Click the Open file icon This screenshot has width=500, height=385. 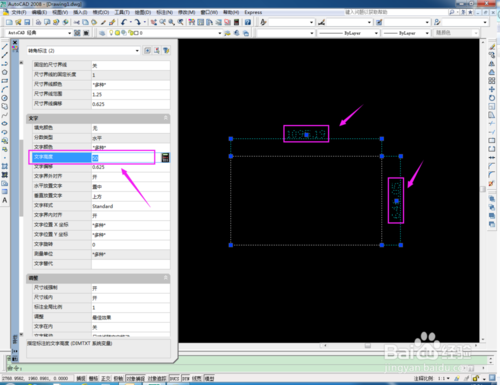18,22
